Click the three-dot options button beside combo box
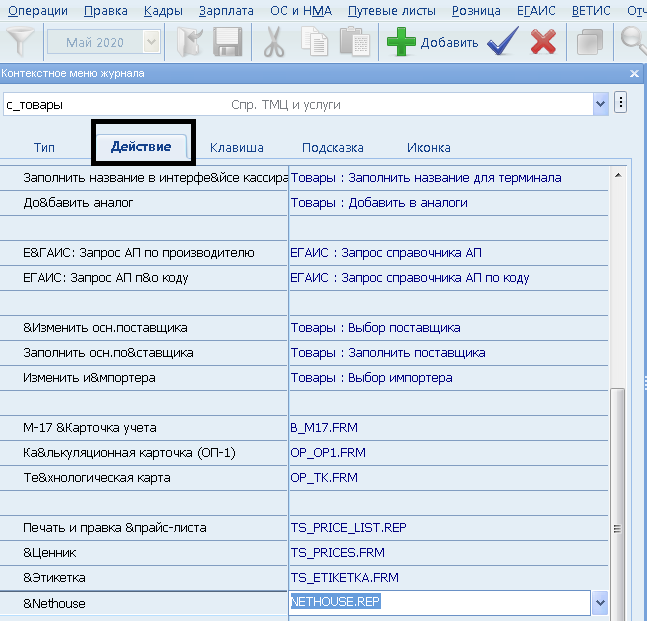 click(620, 103)
